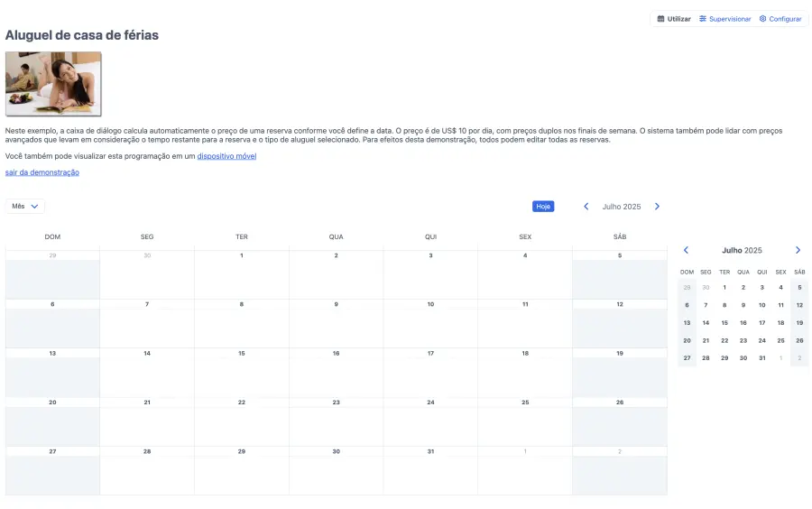Open the Mês view dropdown
812x509 pixels.
[25, 207]
